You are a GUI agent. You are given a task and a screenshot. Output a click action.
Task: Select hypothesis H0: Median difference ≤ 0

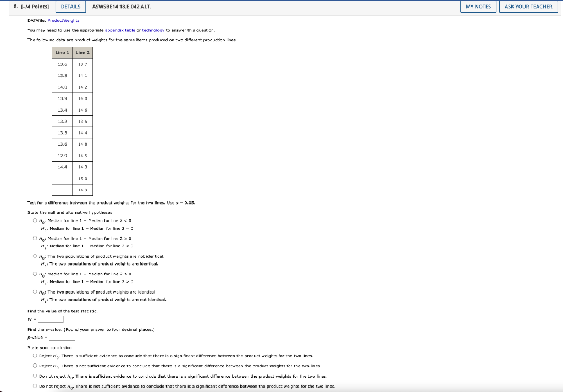35,274
